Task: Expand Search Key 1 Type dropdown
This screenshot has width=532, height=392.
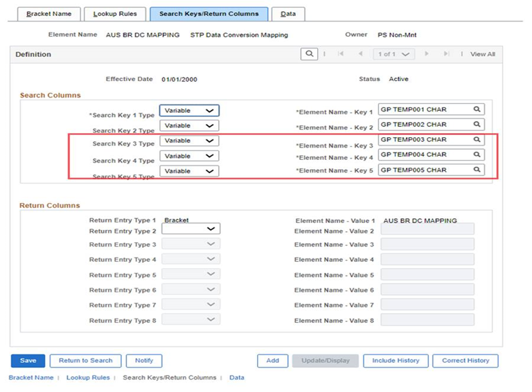Action: (x=189, y=111)
